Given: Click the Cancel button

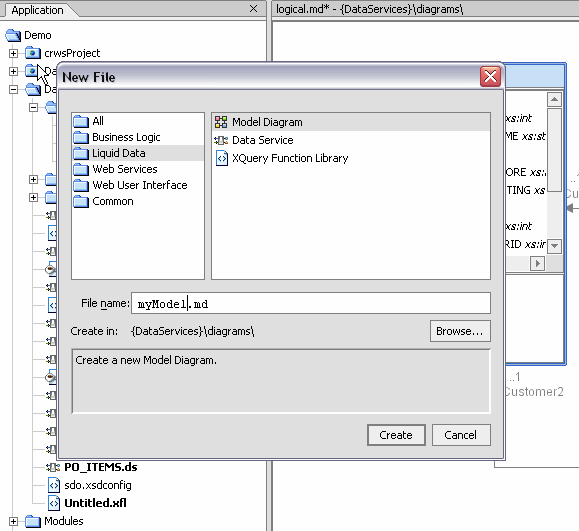Looking at the screenshot, I should 461,435.
